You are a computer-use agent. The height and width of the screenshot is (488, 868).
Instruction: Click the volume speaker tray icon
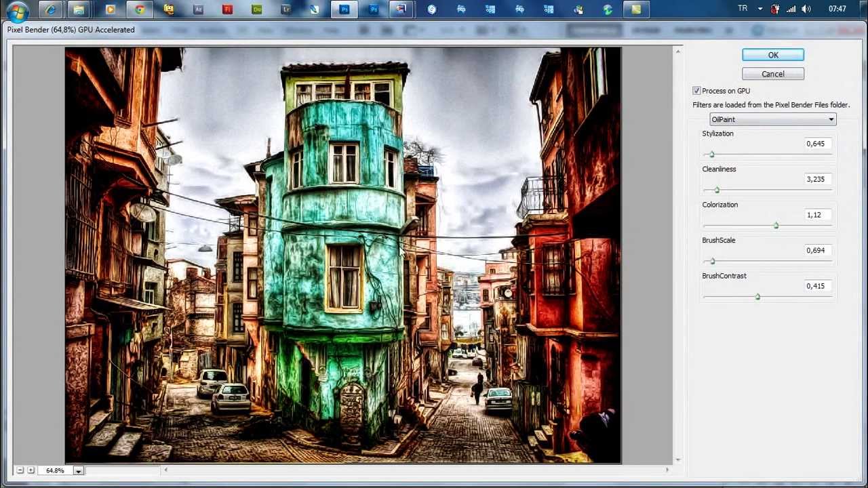pos(806,9)
